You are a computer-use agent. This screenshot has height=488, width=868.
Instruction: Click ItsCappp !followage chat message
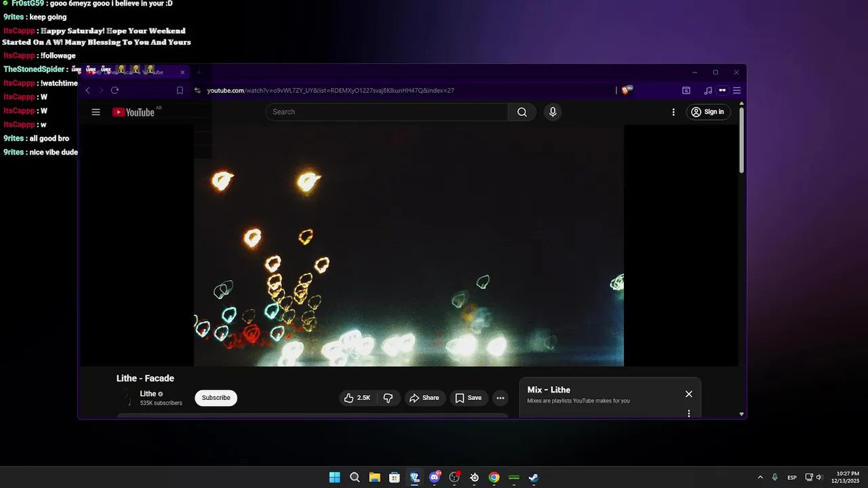(39, 56)
